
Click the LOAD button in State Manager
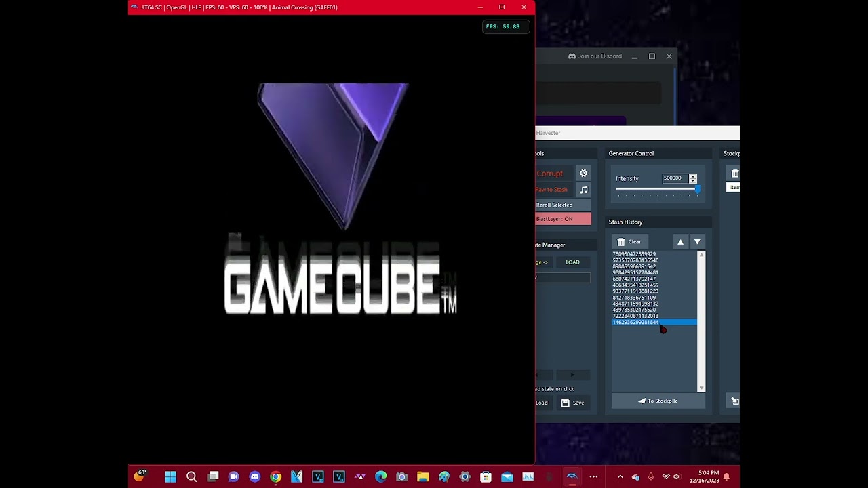[x=573, y=262]
